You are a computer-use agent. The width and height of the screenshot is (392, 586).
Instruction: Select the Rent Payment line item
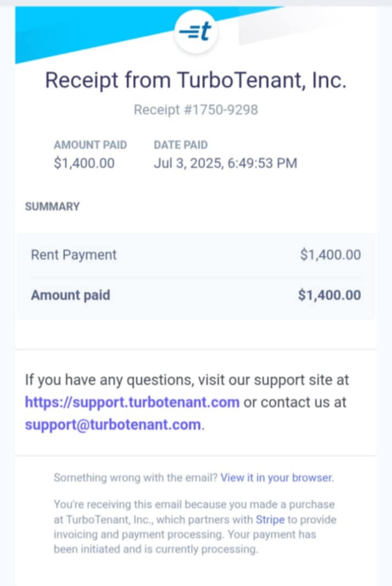pos(74,255)
